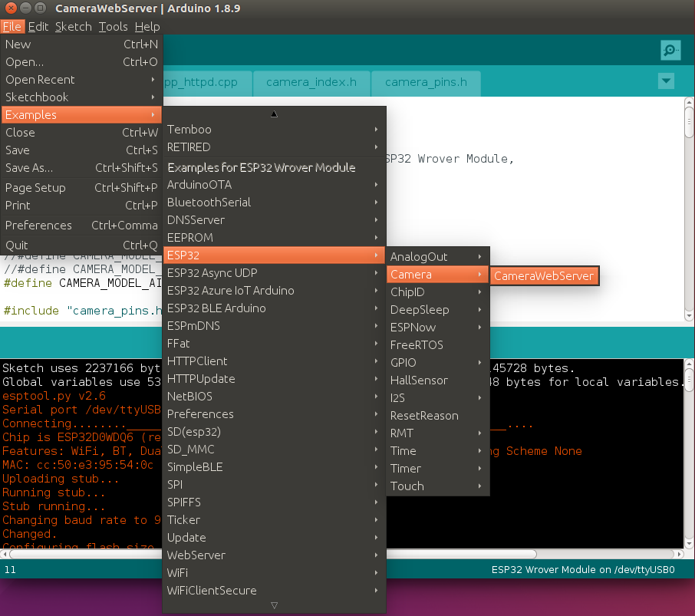Select the CameraWebServer example

tap(545, 275)
